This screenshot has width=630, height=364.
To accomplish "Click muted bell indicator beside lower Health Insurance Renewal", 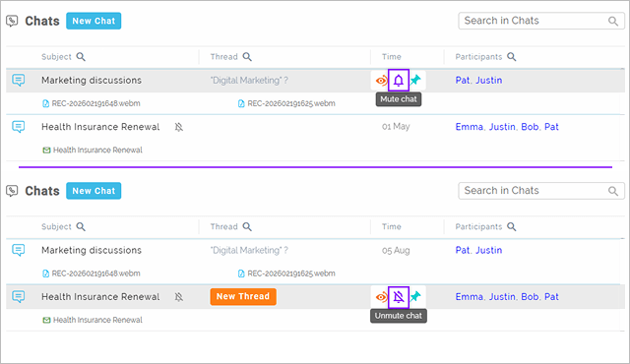I will [179, 297].
